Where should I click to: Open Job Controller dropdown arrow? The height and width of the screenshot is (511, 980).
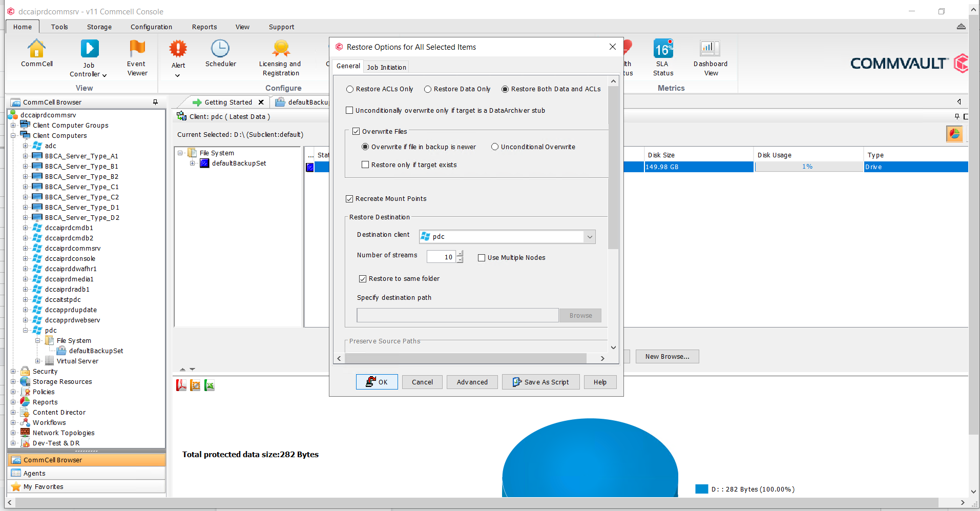(x=105, y=75)
